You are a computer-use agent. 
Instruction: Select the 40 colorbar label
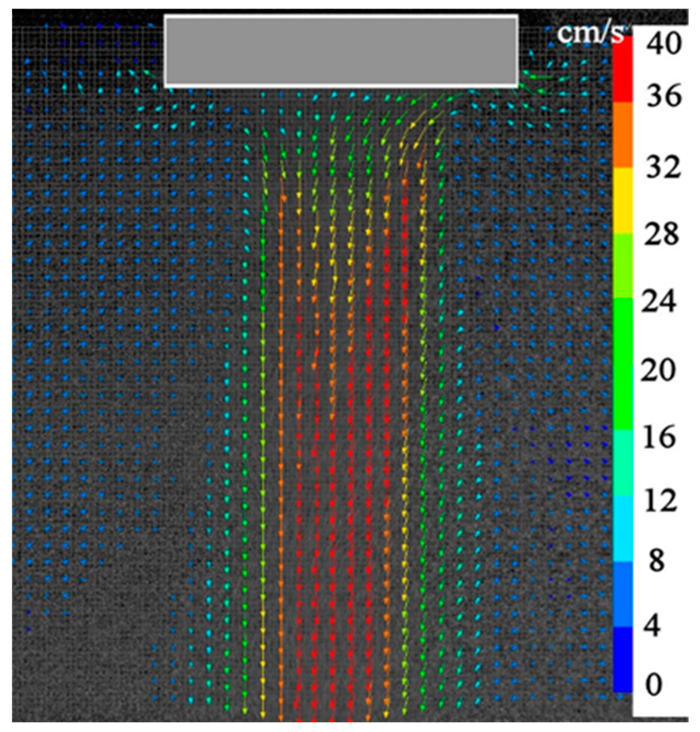[665, 44]
